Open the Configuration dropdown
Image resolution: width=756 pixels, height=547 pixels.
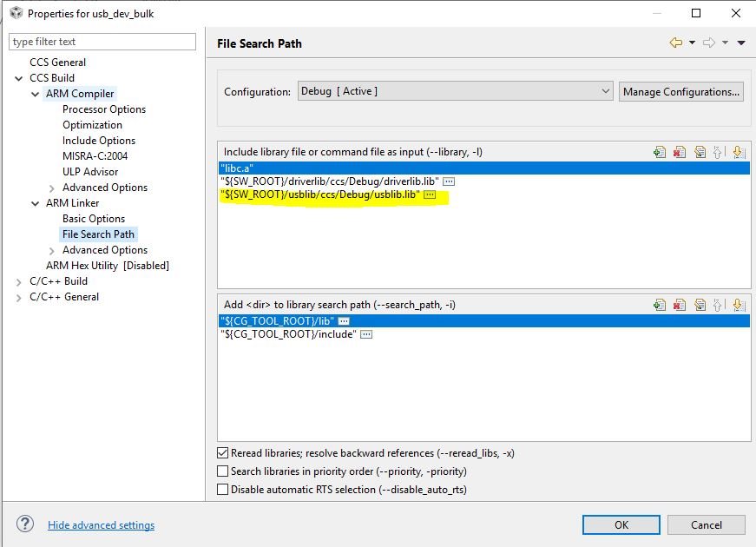(456, 91)
